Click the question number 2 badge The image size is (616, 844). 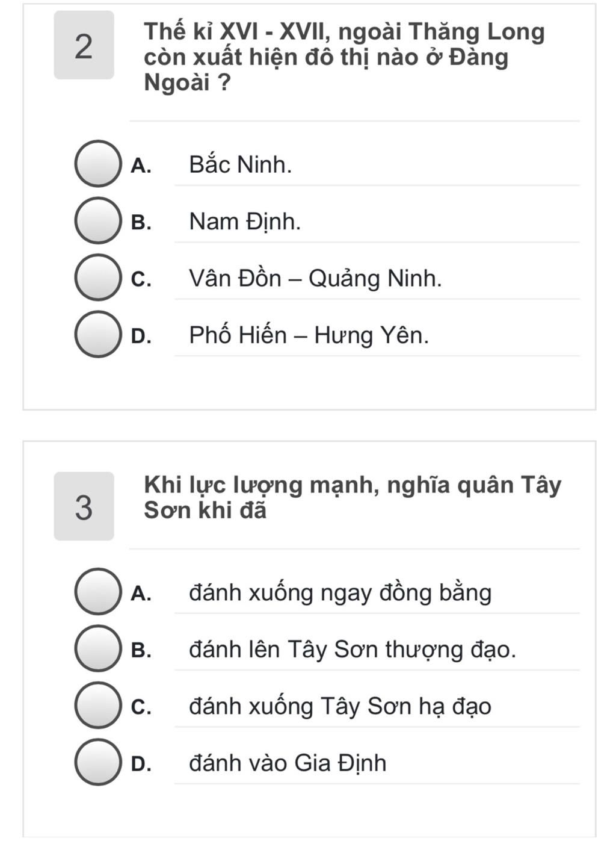coord(84,45)
